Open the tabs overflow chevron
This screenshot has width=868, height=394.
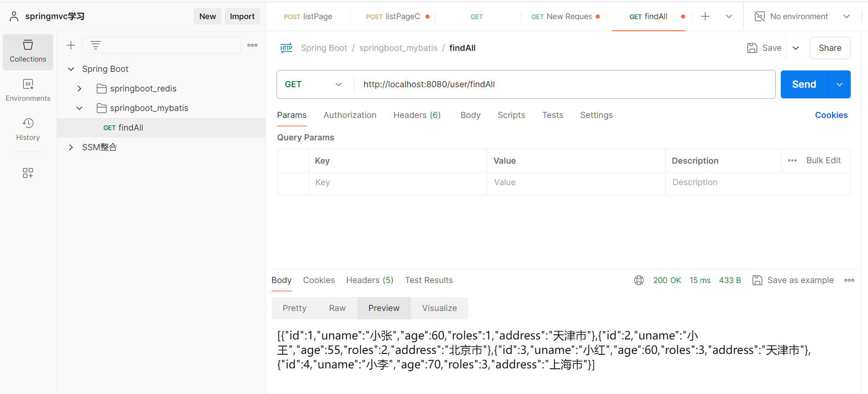pos(729,16)
